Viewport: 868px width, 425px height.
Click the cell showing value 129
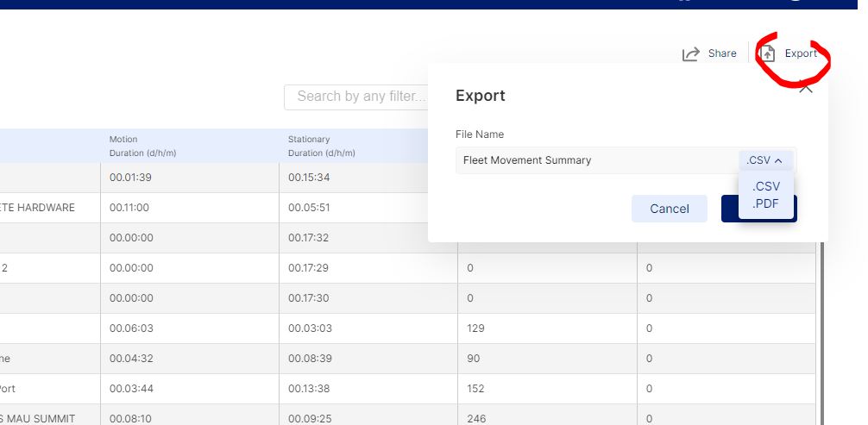point(475,328)
